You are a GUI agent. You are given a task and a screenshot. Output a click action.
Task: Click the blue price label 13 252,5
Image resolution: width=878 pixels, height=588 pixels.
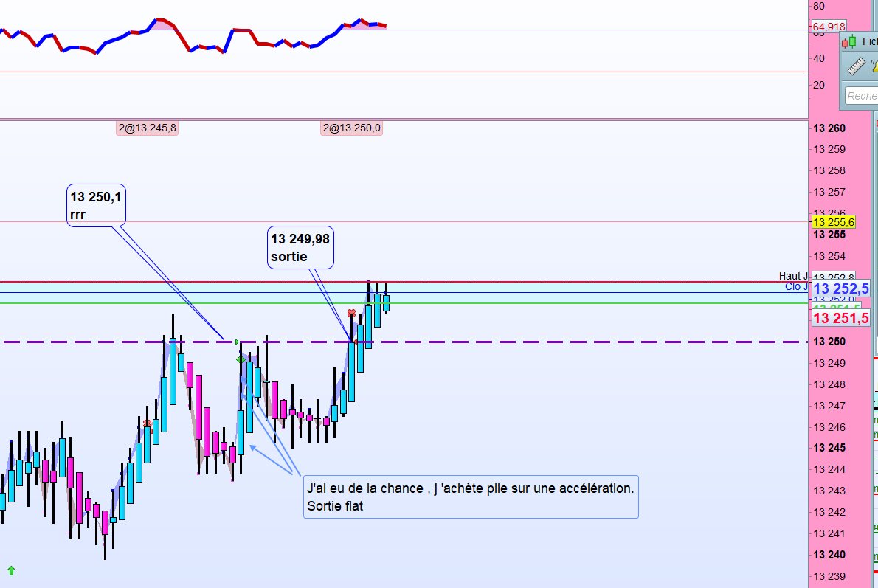pyautogui.click(x=841, y=288)
